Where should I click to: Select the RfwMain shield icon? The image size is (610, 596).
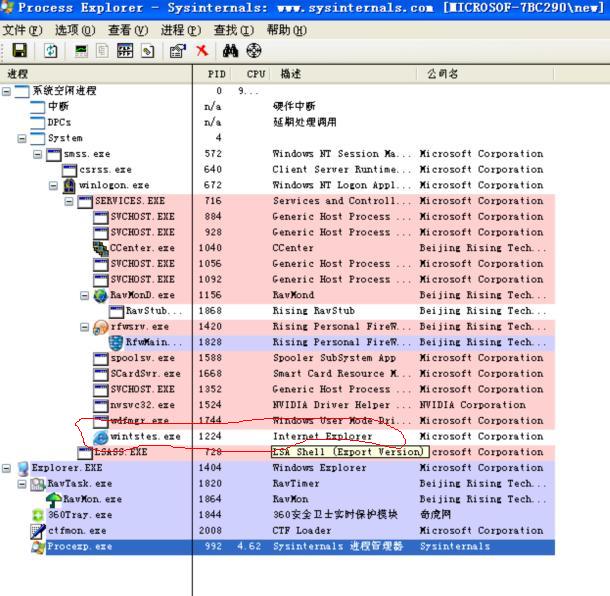116,342
